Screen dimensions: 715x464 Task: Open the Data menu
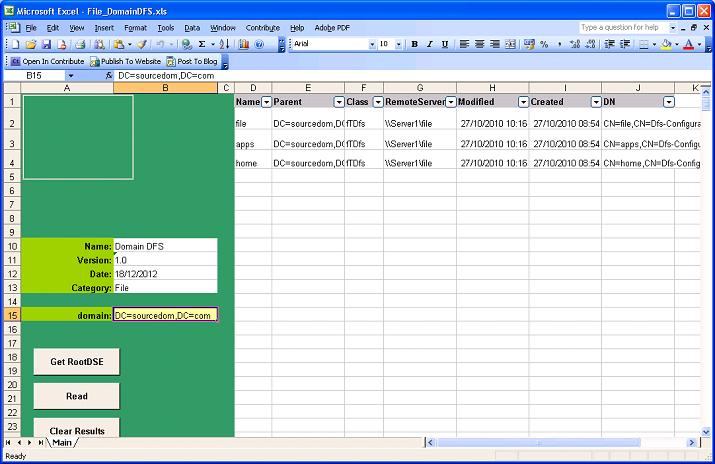pyautogui.click(x=192, y=28)
